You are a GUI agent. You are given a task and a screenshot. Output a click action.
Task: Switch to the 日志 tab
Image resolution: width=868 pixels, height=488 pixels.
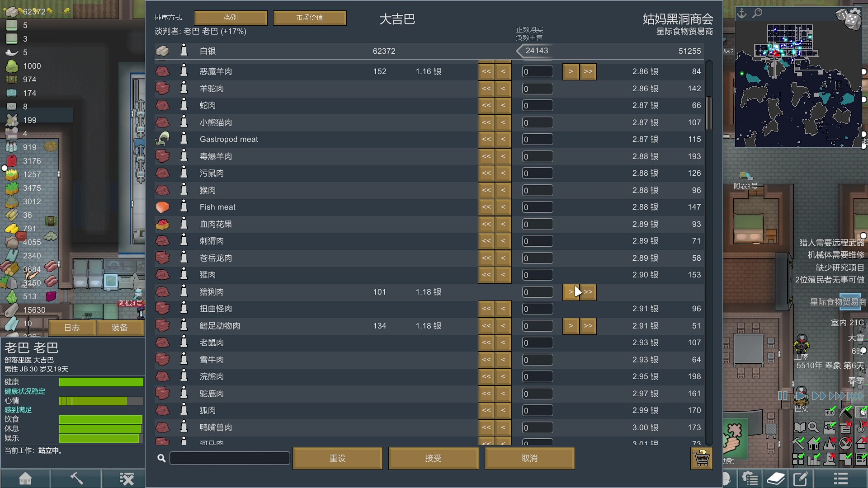71,327
